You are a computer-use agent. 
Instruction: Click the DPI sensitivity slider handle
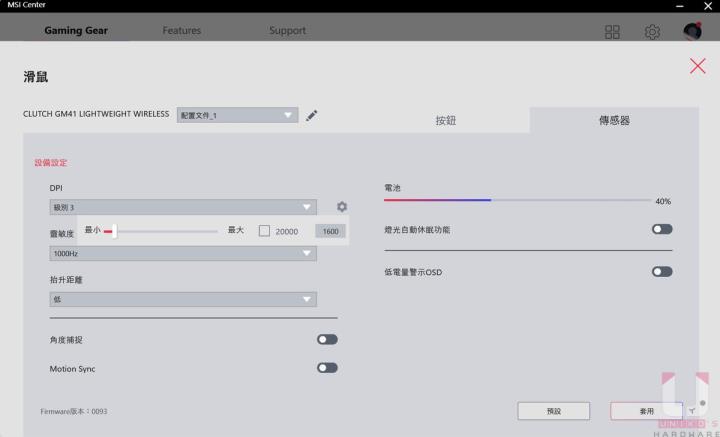click(x=114, y=231)
